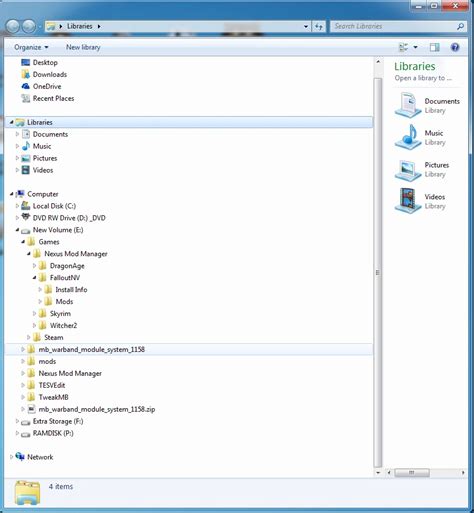
Task: Open the large Music library icon
Action: [x=408, y=137]
